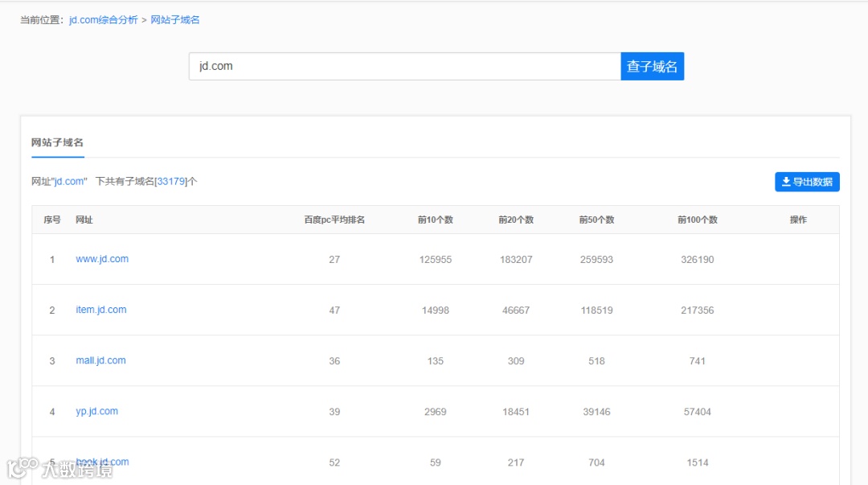868x485 pixels.
Task: Click the 网址 column header
Action: pyautogui.click(x=84, y=220)
